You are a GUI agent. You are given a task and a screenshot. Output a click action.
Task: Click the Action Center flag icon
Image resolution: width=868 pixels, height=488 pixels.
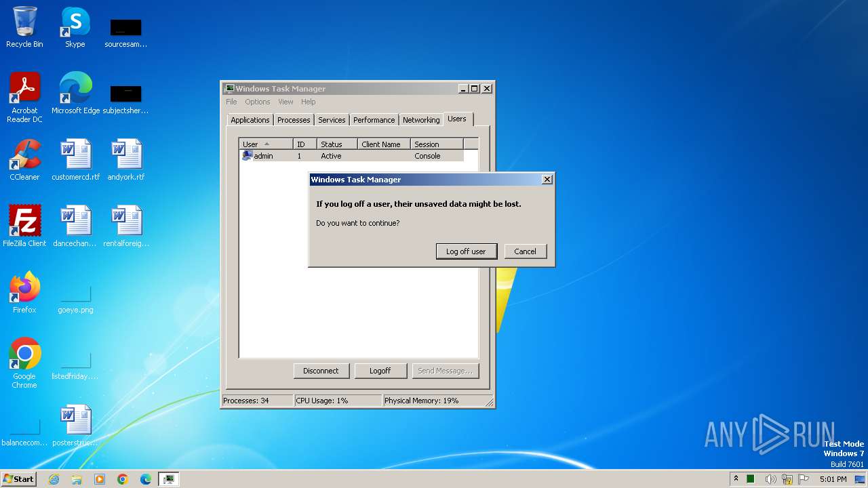point(804,479)
